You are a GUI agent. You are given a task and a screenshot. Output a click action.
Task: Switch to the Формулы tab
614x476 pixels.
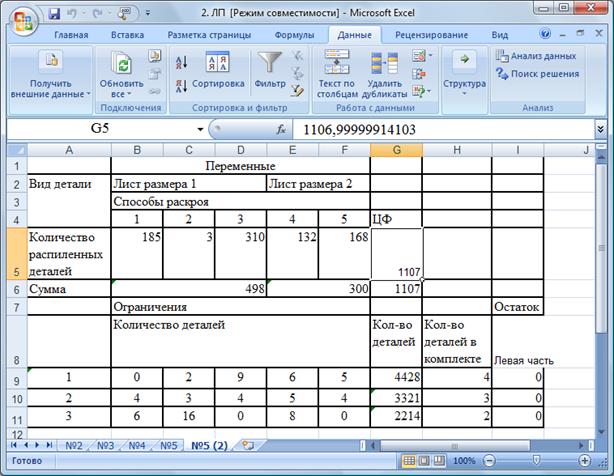294,35
